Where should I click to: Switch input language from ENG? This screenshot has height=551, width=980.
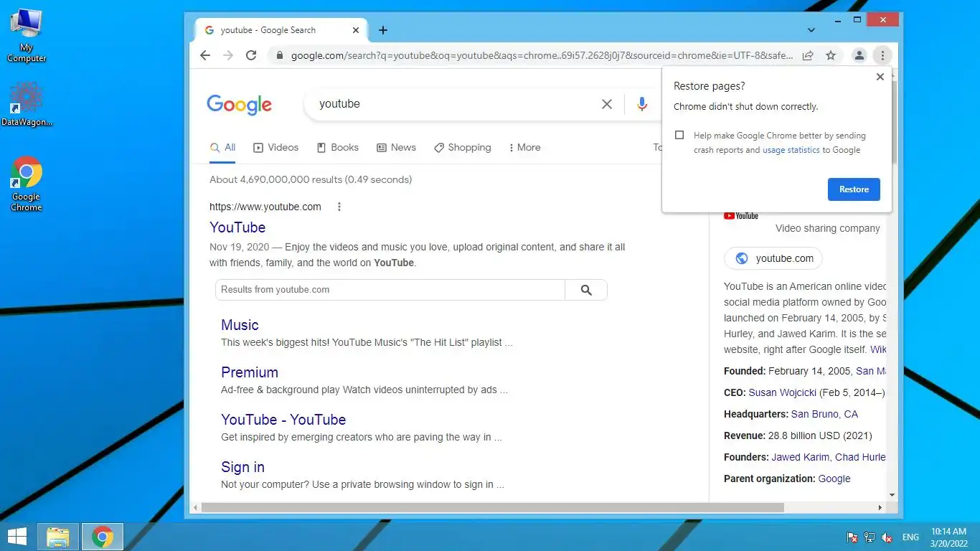click(x=910, y=537)
